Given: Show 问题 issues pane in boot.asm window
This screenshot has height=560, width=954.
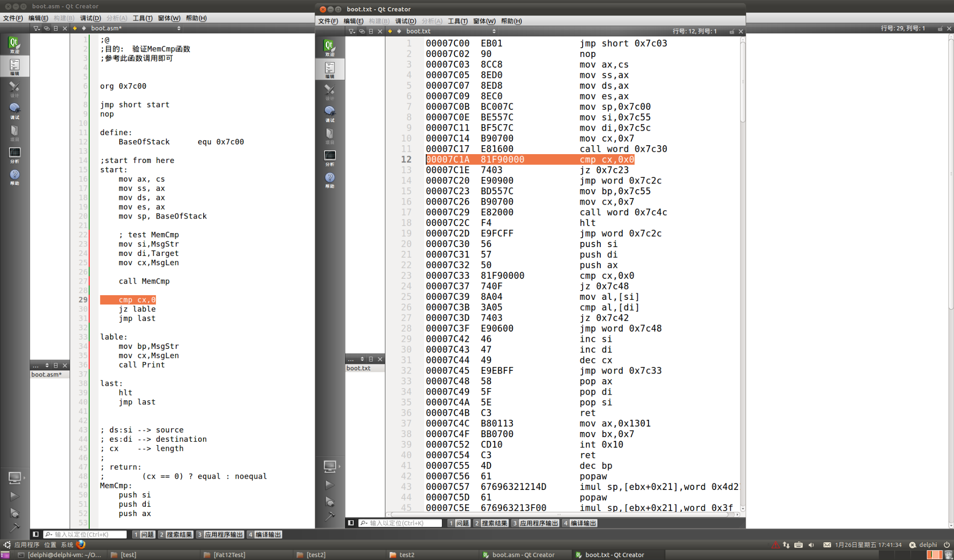Looking at the screenshot, I should [144, 534].
